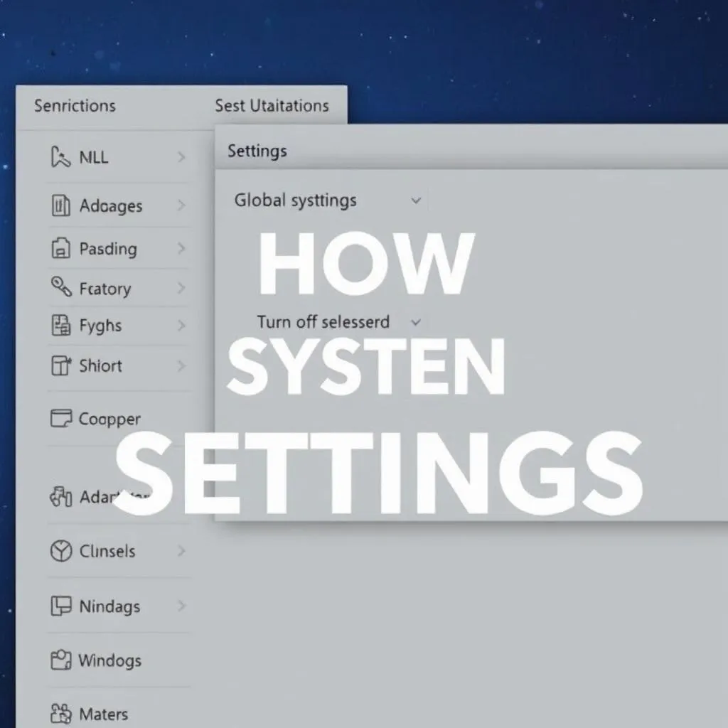Click the Fcatory key icon
The image size is (728, 728).
click(61, 288)
